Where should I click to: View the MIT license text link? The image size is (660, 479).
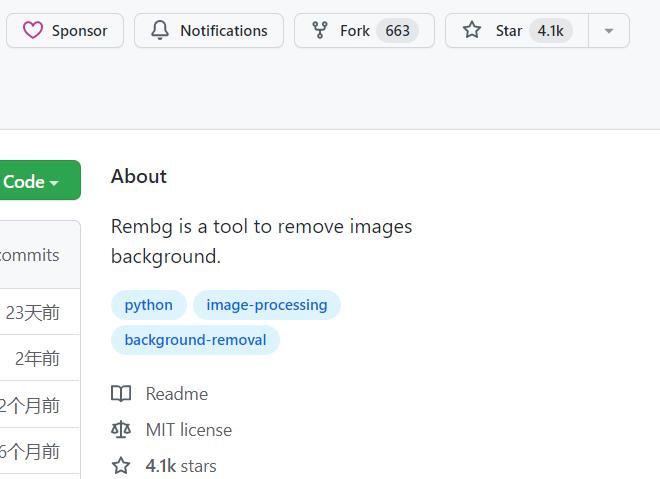tap(189, 430)
